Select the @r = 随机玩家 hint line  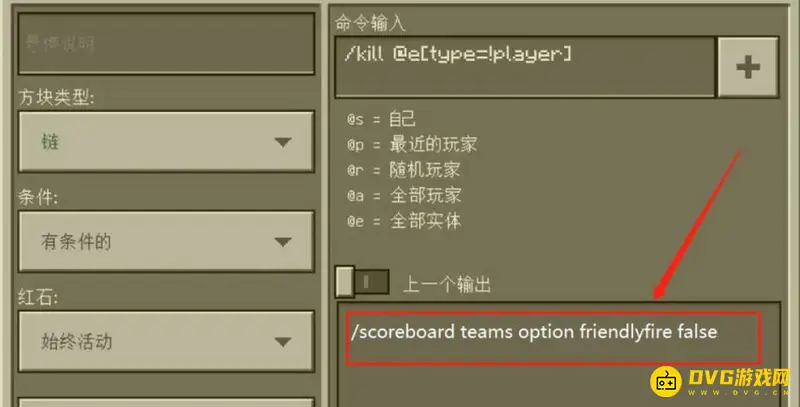point(404,170)
